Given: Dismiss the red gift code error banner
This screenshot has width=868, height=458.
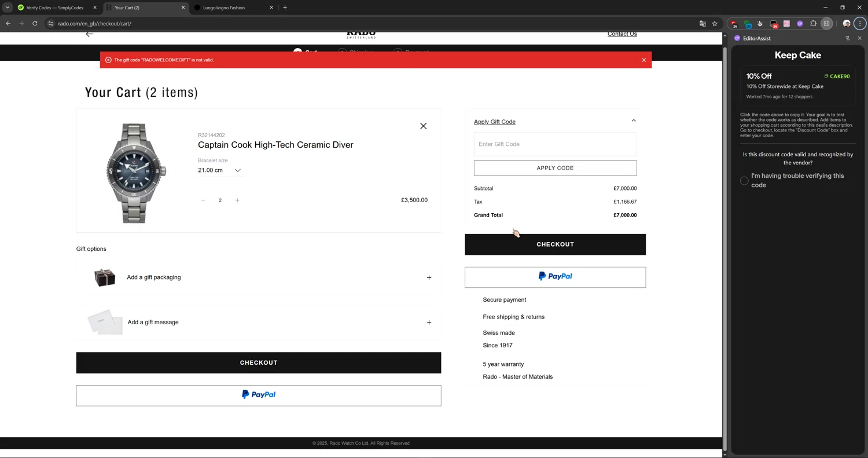Looking at the screenshot, I should point(643,60).
